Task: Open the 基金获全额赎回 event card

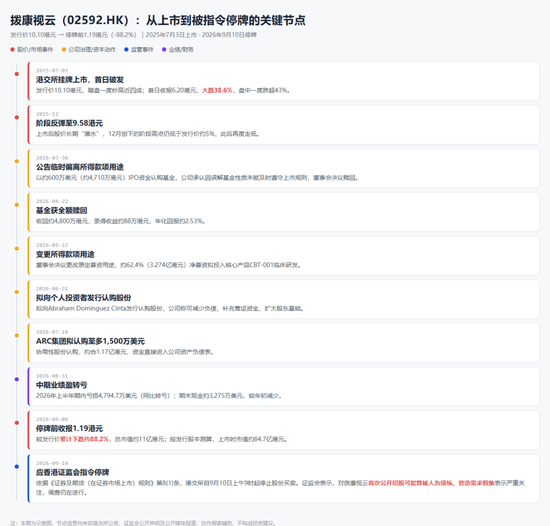Action: (283, 212)
